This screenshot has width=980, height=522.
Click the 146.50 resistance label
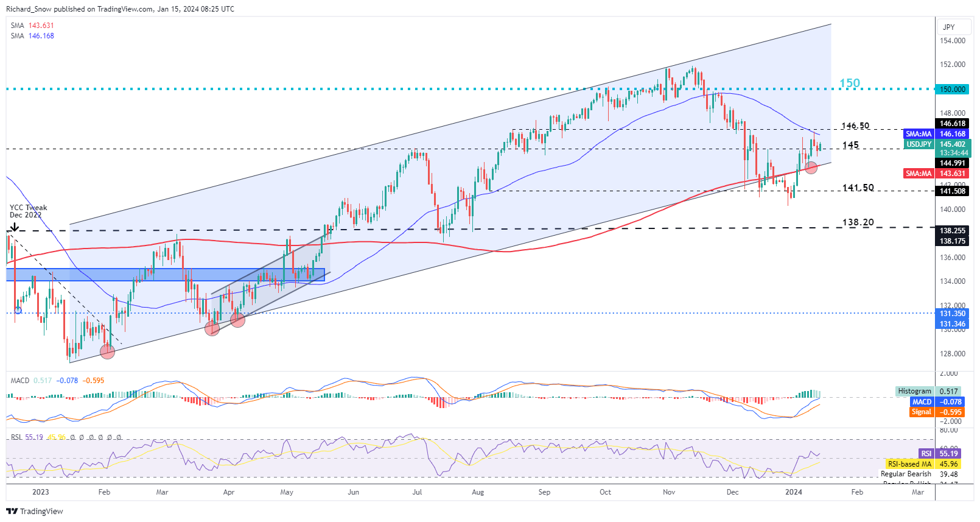(855, 125)
